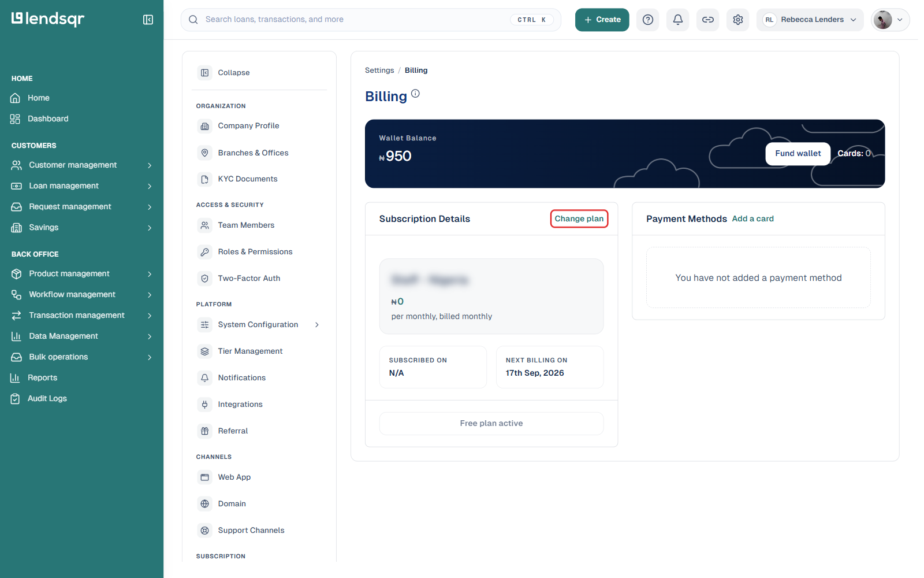Click the Collapse icon in the settings panel
This screenshot has height=578, width=924.
(204, 73)
